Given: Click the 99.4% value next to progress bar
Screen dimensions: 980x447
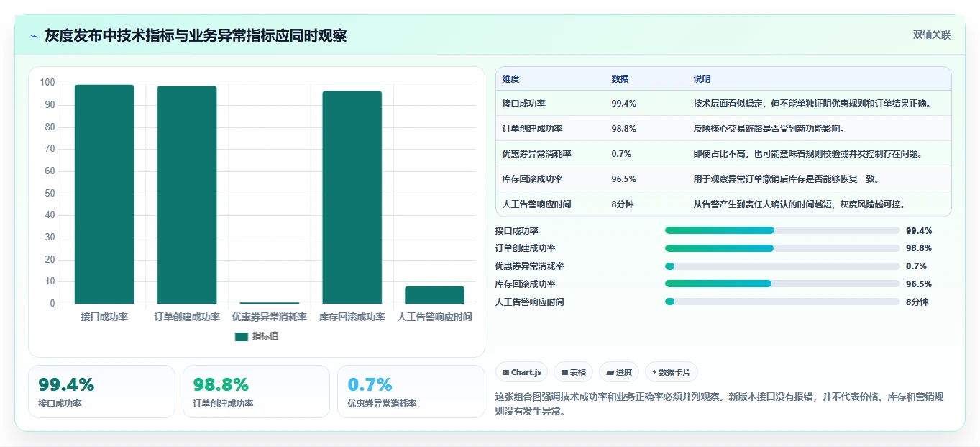Looking at the screenshot, I should 919,231.
